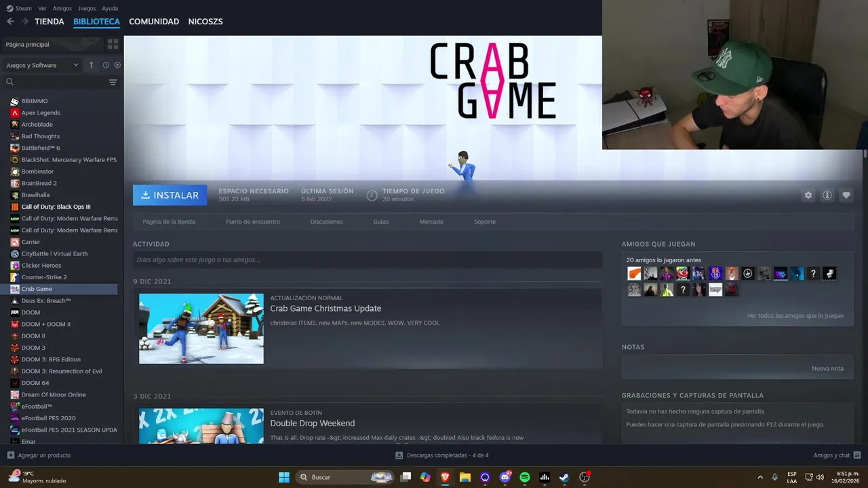Open Soporte link
The width and height of the screenshot is (868, 488).
(485, 222)
